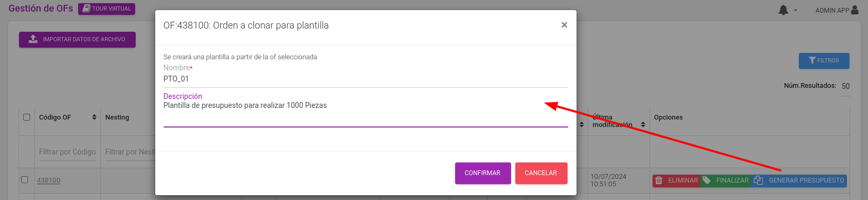This screenshot has width=868, height=200.
Task: Focus the Filtrar por Código filter field
Action: (x=68, y=152)
